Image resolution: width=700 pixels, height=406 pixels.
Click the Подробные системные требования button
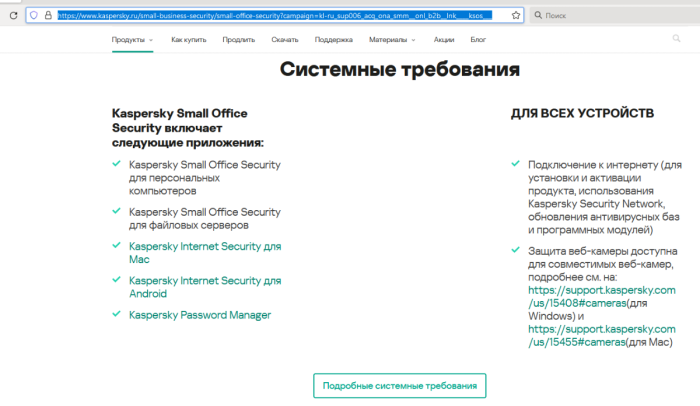click(399, 386)
